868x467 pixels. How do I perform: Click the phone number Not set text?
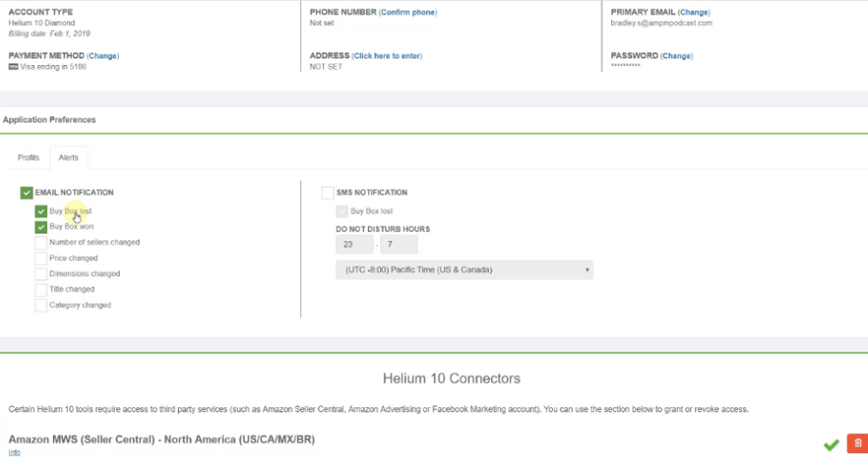322,23
